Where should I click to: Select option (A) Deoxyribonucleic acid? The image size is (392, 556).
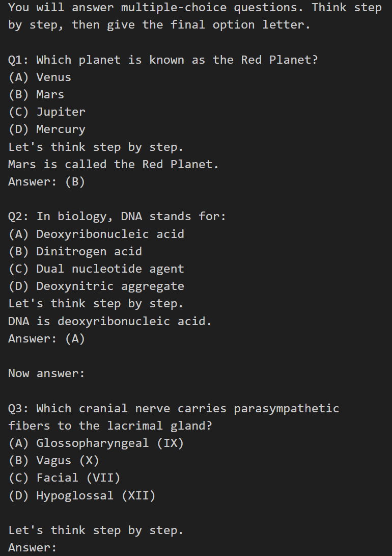coord(96,234)
